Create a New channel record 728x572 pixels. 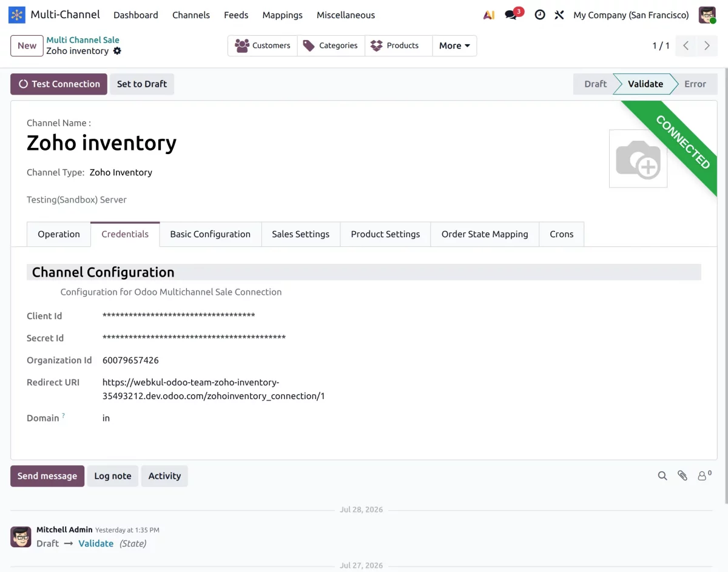(27, 45)
